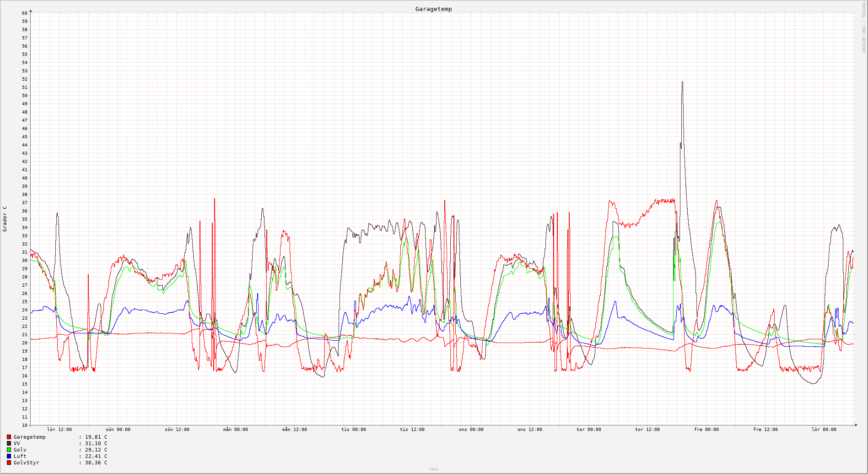868x474 pixels.
Task: Click the Luft legend value 22,41 C
Action: coord(96,457)
